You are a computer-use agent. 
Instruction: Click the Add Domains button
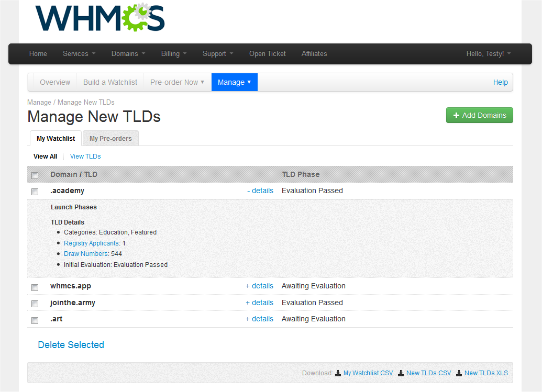pyautogui.click(x=480, y=115)
